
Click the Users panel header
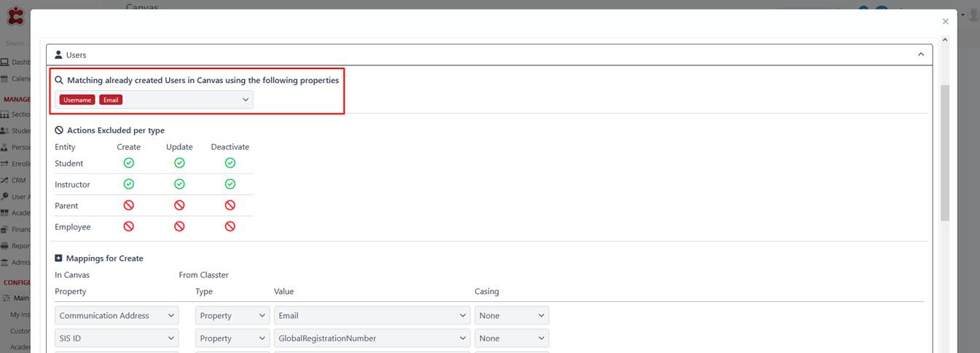(x=489, y=55)
